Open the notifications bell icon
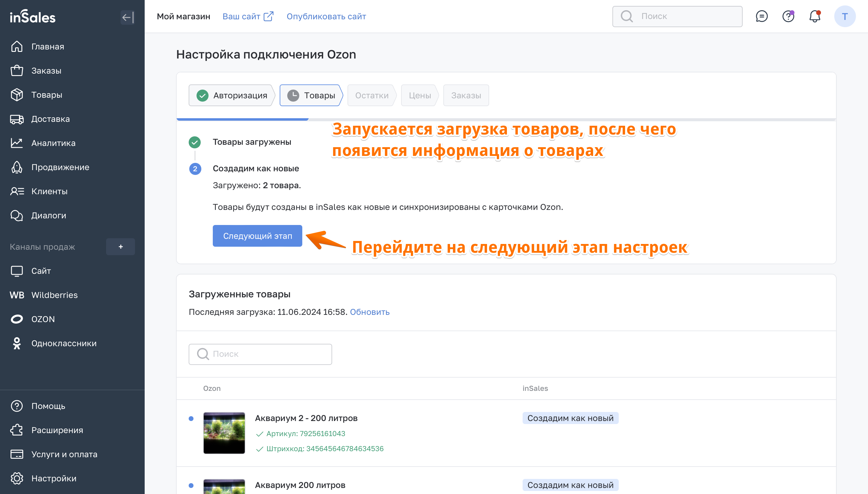 814,16
